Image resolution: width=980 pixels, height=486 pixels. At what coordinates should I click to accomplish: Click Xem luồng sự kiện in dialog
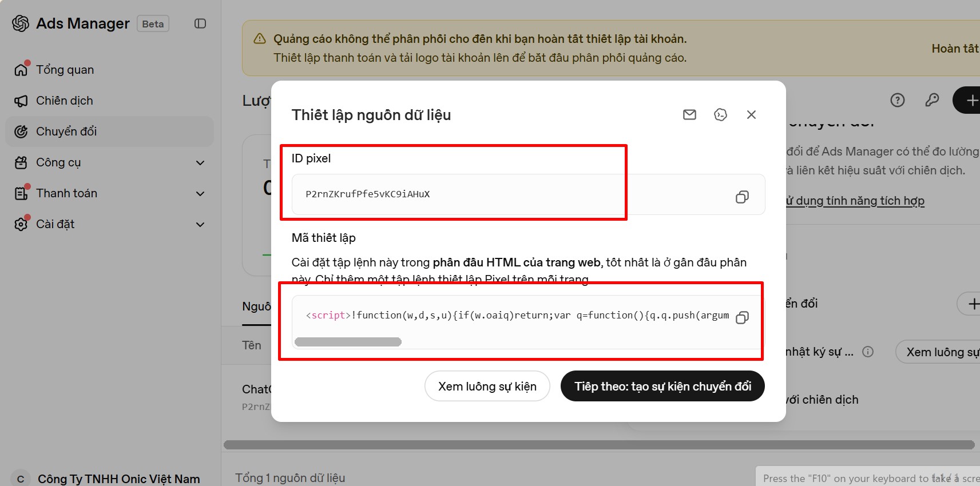pyautogui.click(x=487, y=387)
